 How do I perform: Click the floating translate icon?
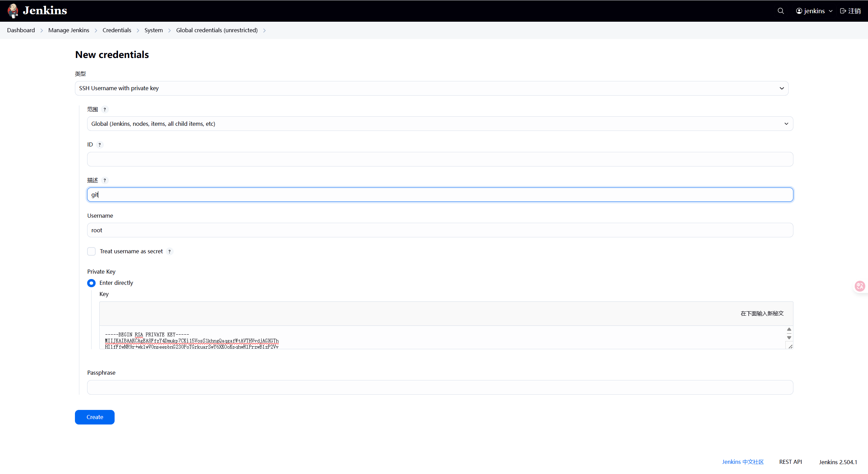(860, 287)
